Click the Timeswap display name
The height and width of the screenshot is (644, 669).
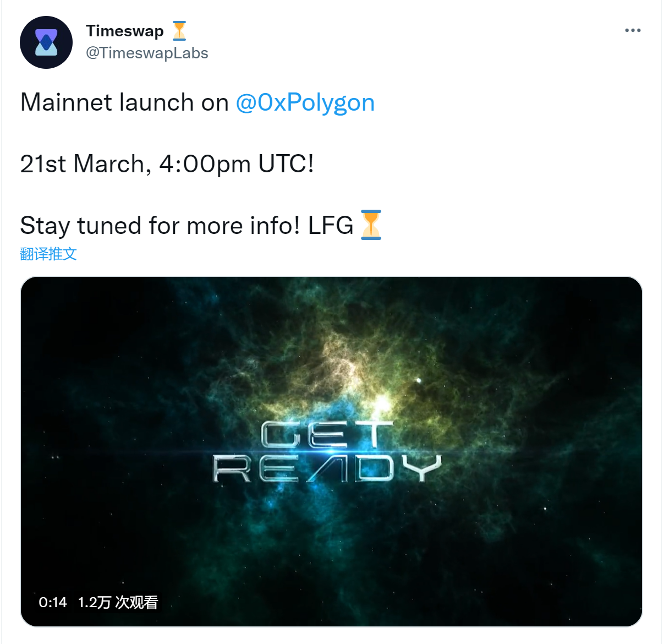click(x=125, y=31)
